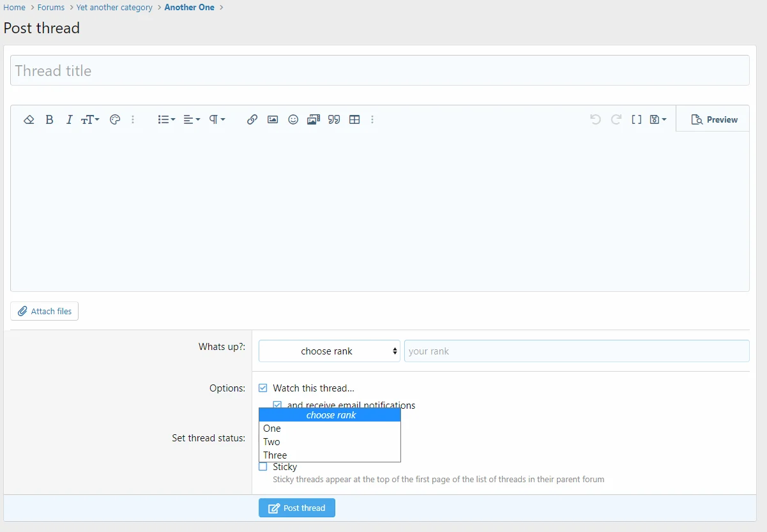This screenshot has height=532, width=767.
Task: Open the smilies emoji picker
Action: point(293,119)
